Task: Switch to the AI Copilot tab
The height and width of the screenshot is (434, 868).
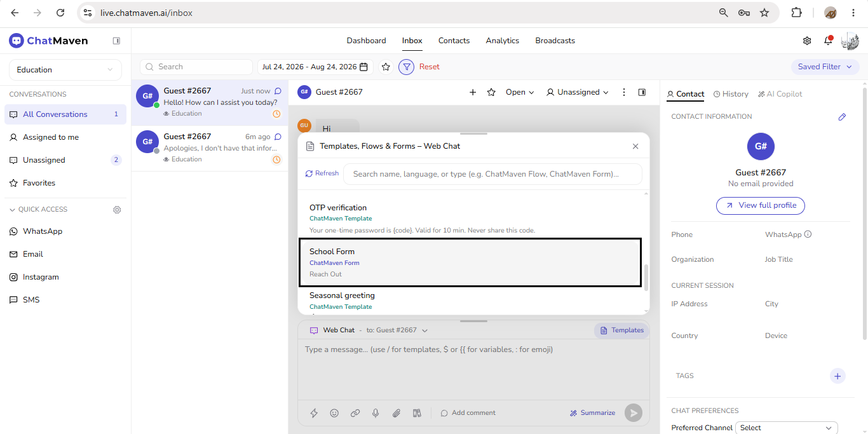Action: (780, 94)
